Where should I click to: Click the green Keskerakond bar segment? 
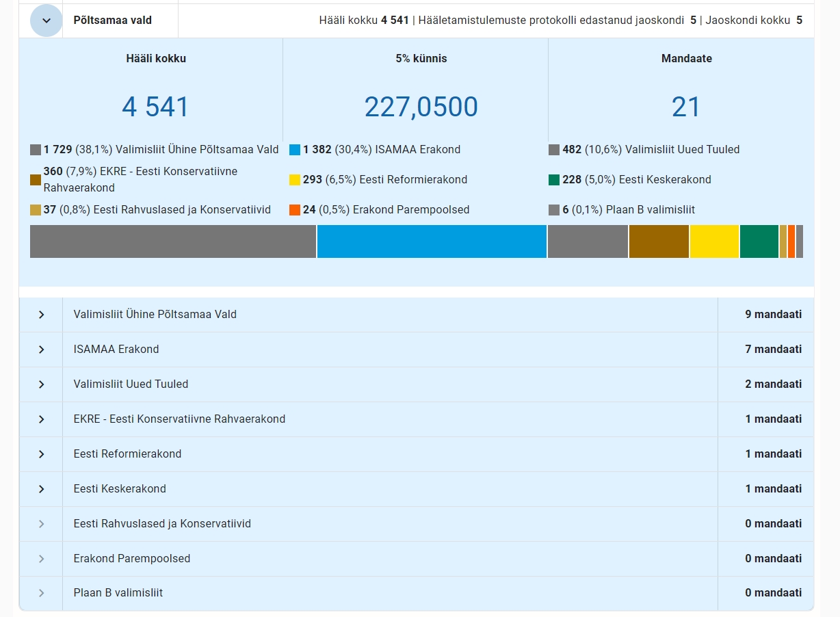point(759,241)
